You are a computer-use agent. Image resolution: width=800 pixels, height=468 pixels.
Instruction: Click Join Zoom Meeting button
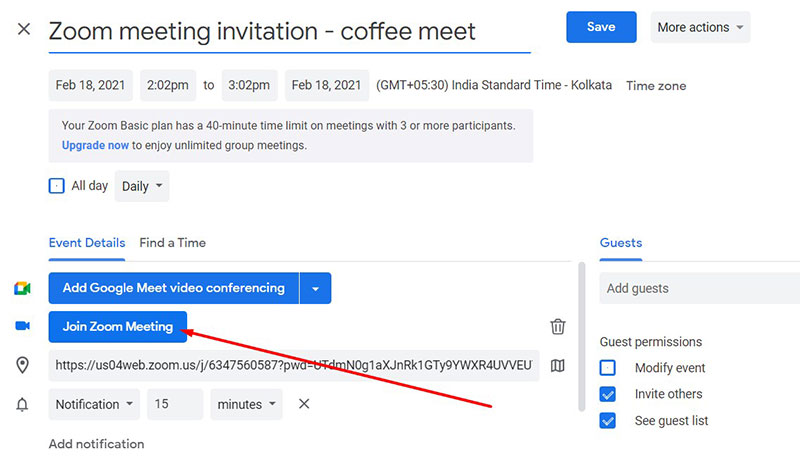pyautogui.click(x=118, y=327)
